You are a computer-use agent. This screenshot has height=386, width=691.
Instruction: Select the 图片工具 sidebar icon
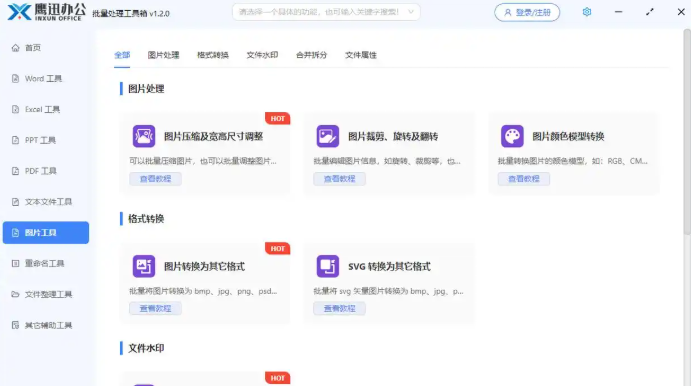click(x=15, y=233)
